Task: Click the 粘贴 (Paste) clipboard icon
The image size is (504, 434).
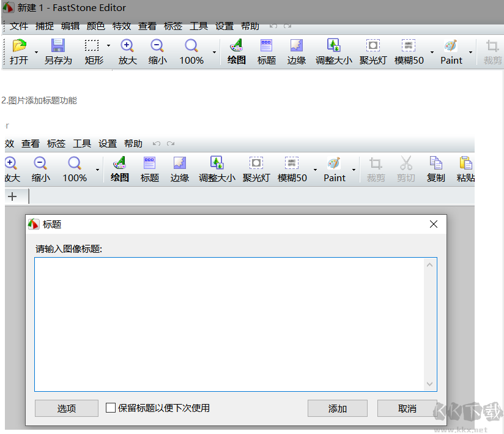Action: [x=465, y=163]
